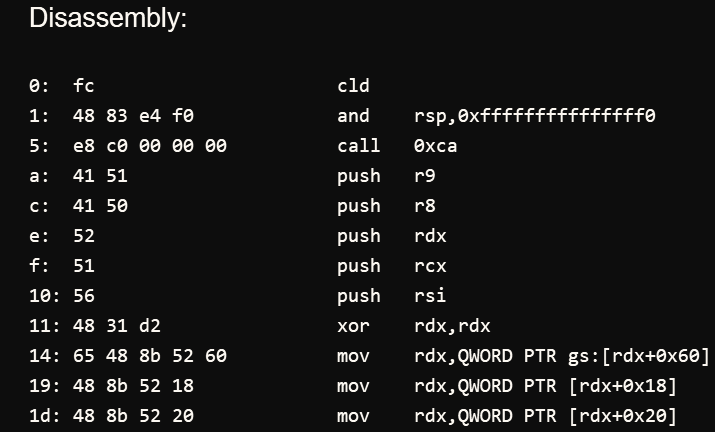
Task: Click the rsi register operand
Action: pyautogui.click(x=428, y=296)
